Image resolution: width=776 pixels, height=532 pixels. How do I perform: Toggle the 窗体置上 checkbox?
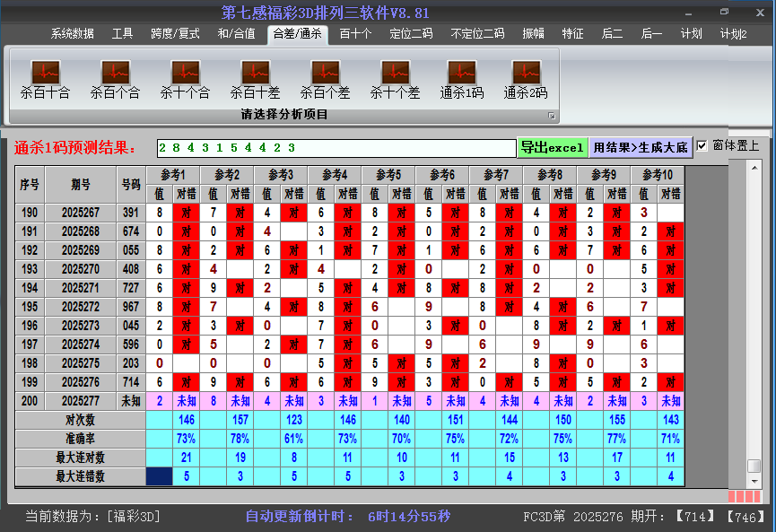(x=702, y=146)
